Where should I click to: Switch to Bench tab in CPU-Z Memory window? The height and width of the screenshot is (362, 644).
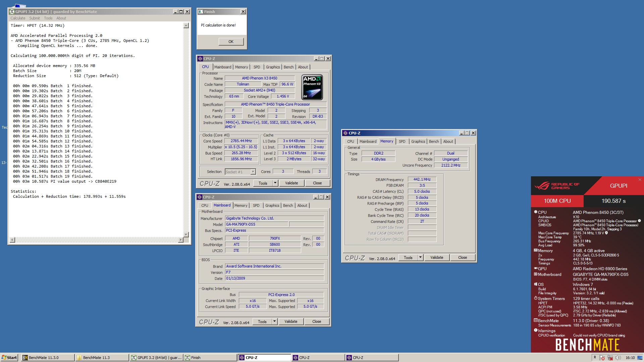pos(434,141)
